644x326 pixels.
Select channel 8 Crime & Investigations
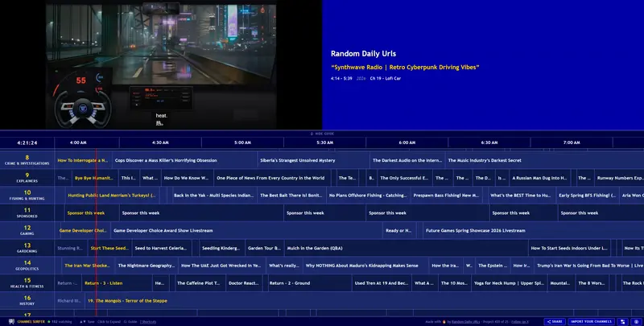(x=27, y=159)
